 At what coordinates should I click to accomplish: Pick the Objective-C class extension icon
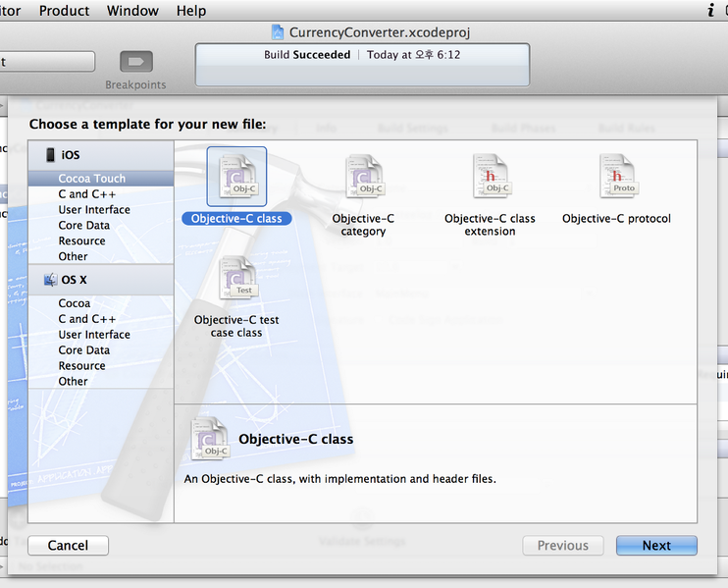pos(490,178)
